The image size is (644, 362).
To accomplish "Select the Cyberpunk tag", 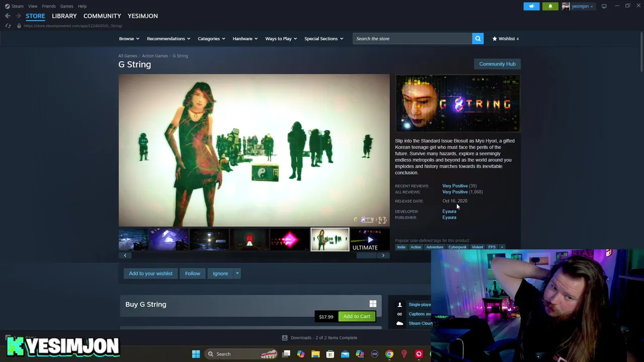I will click(x=457, y=247).
